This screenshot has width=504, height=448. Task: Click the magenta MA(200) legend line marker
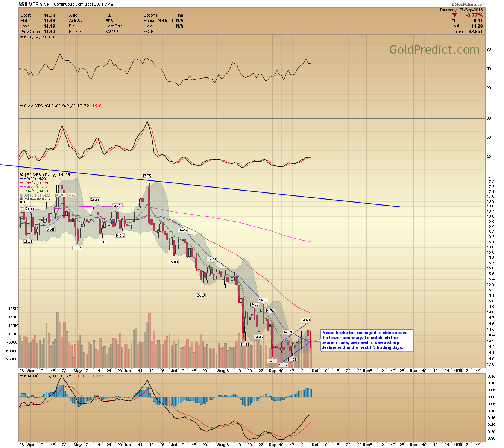(x=21, y=187)
